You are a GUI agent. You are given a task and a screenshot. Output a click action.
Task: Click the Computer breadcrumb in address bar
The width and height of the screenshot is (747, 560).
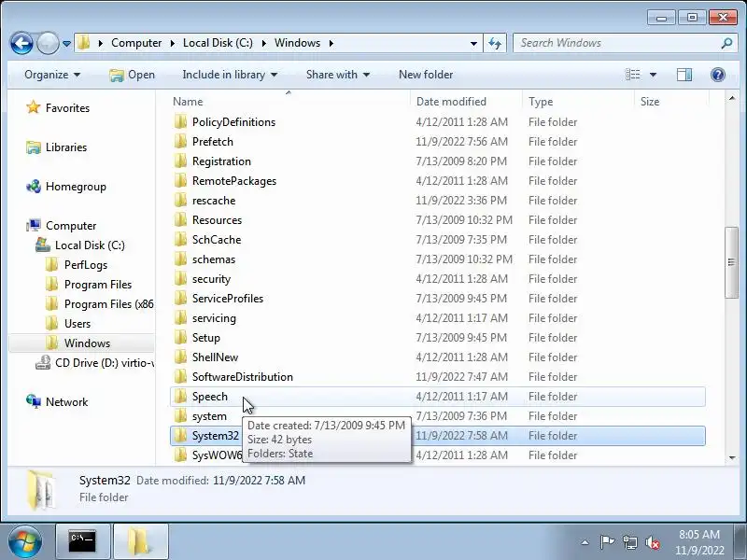click(x=136, y=43)
